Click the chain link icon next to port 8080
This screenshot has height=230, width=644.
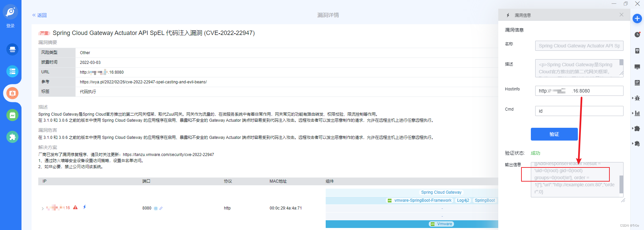161,208
